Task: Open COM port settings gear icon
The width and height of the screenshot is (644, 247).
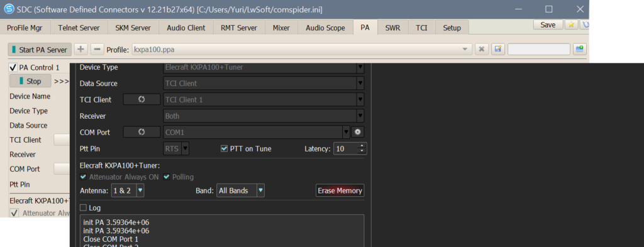Action: (358, 132)
